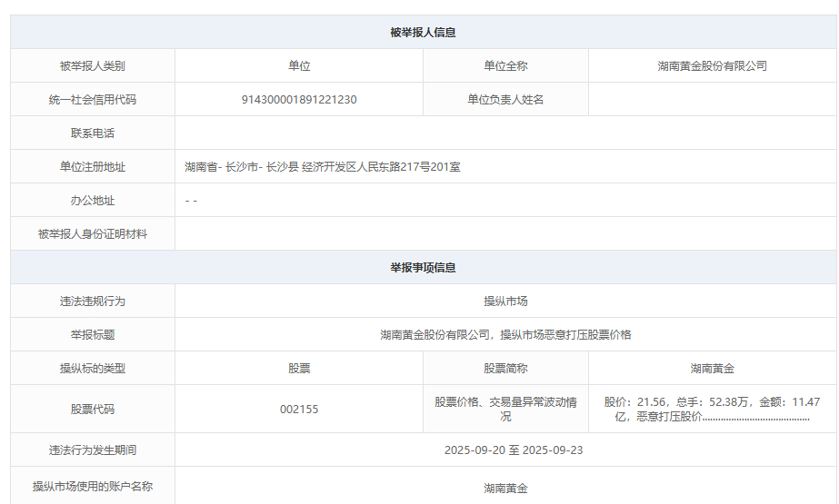Image resolution: width=839 pixels, height=504 pixels.
Task: Click the company name 湖南黄金股份有限公司 in 单位全称 row
Action: point(712,65)
